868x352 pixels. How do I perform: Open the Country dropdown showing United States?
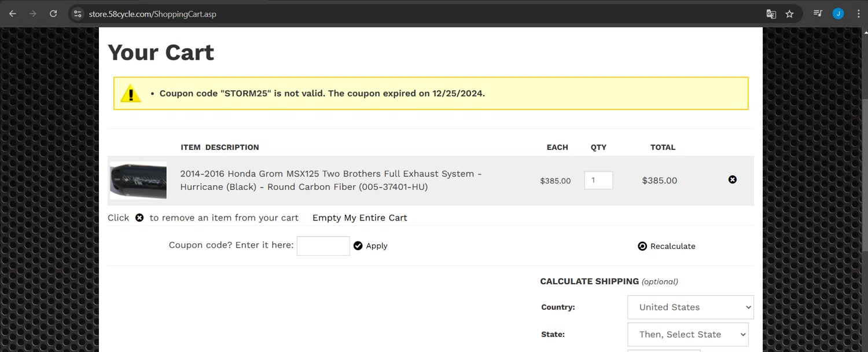coord(690,307)
